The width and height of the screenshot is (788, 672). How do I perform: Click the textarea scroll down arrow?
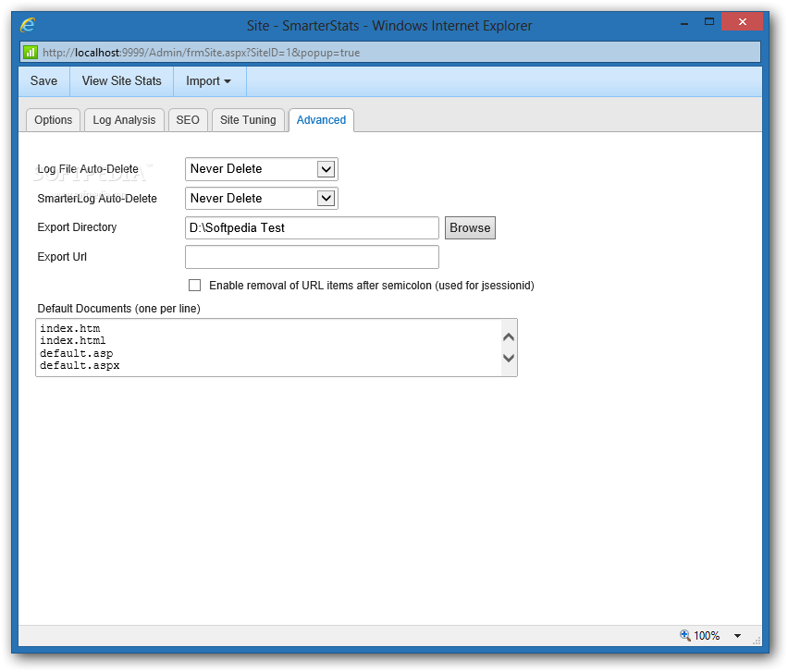click(x=509, y=358)
